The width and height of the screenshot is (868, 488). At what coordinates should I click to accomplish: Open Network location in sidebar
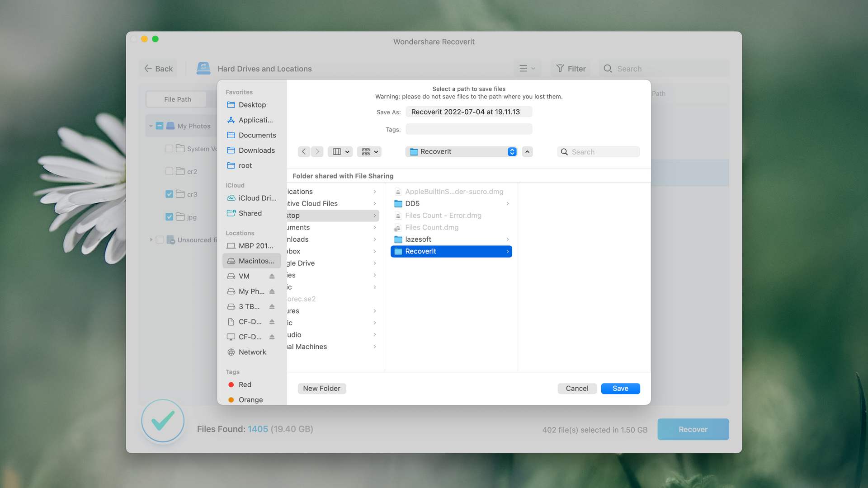[252, 352]
